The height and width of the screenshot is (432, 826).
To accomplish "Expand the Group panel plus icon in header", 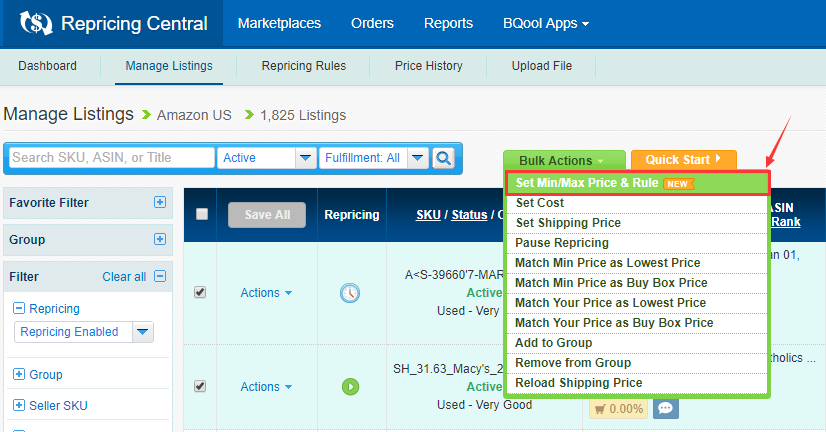I will click(x=160, y=239).
